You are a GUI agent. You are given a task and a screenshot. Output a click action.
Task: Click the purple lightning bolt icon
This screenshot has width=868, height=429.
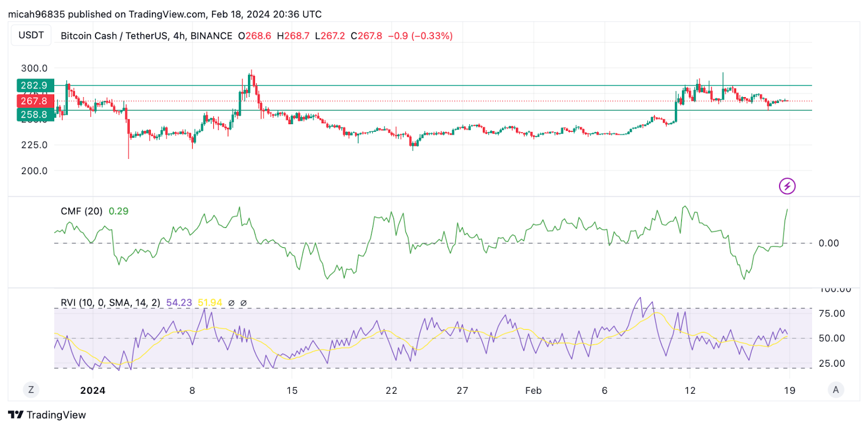(787, 186)
